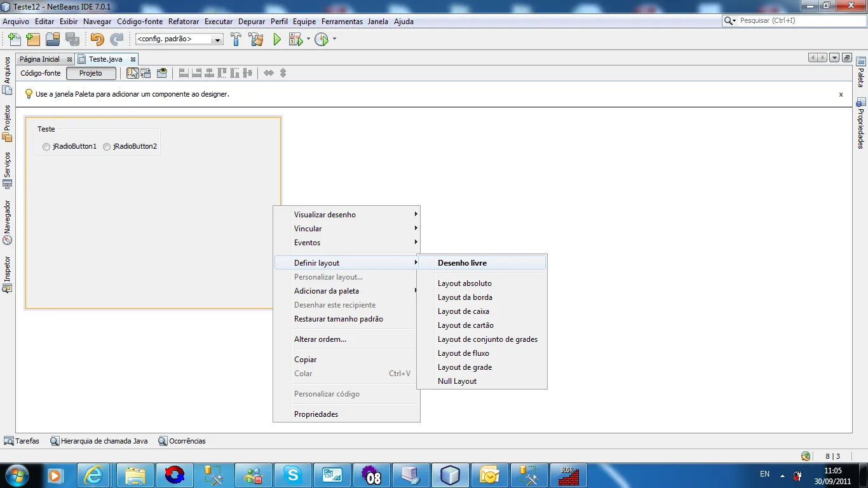Expand the Definir layout submenu
This screenshot has height=488, width=868.
click(347, 263)
